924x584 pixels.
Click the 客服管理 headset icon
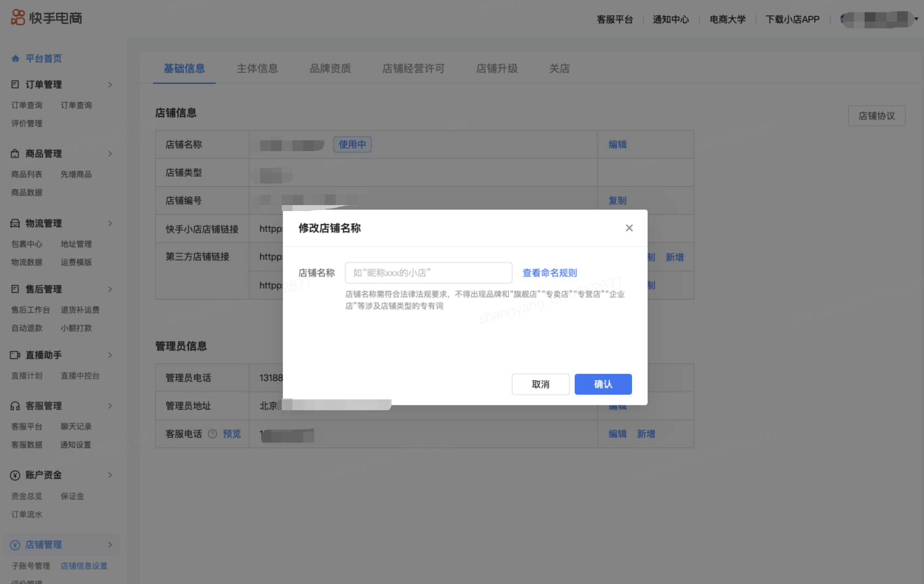click(15, 406)
